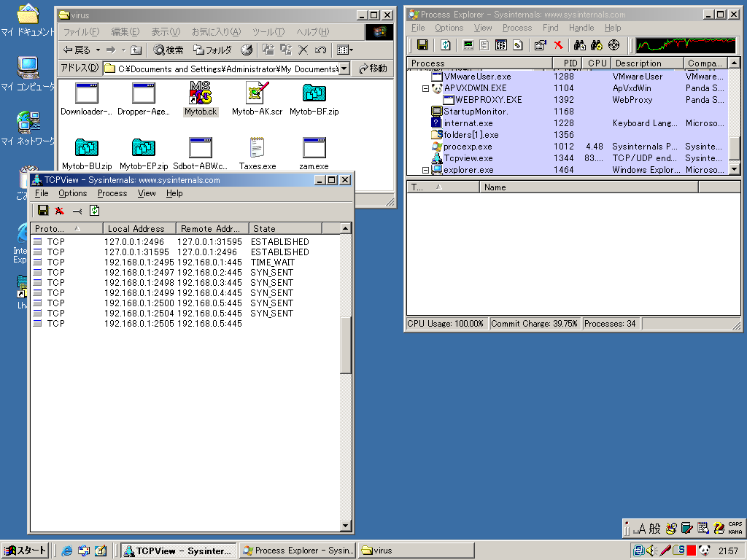The width and height of the screenshot is (747, 560).
Task: Click the Save icon in Process Explorer toolbar
Action: [422, 45]
